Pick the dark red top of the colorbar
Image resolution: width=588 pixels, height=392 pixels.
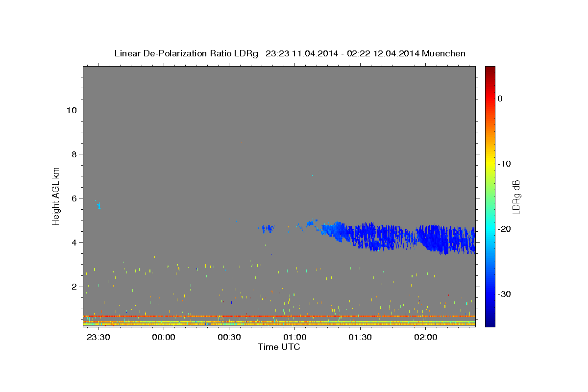(490, 70)
